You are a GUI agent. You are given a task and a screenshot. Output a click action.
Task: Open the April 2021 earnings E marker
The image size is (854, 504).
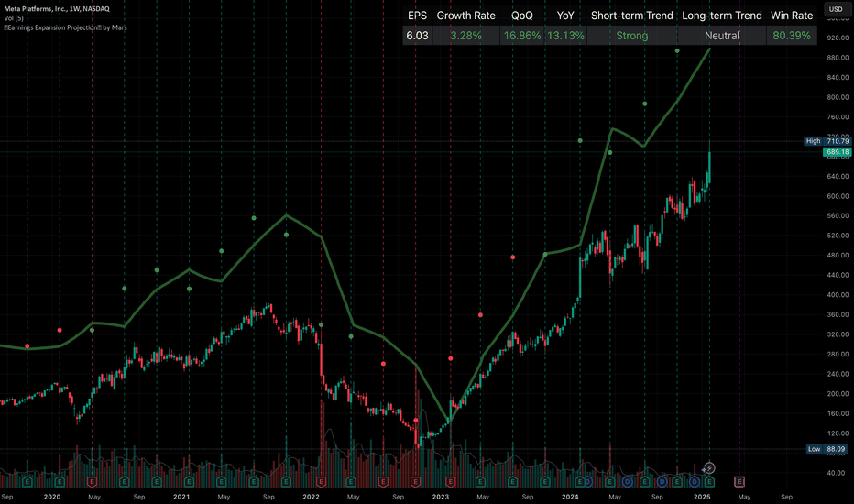[x=221, y=482]
